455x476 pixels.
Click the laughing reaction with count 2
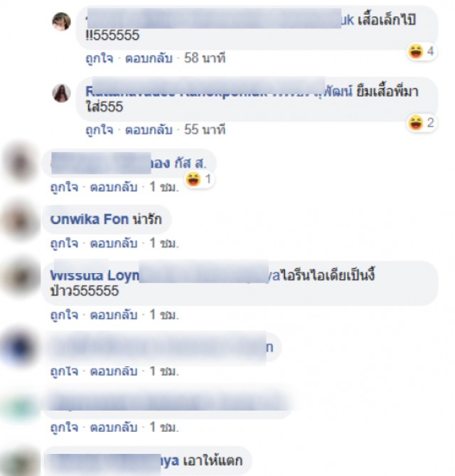click(422, 123)
